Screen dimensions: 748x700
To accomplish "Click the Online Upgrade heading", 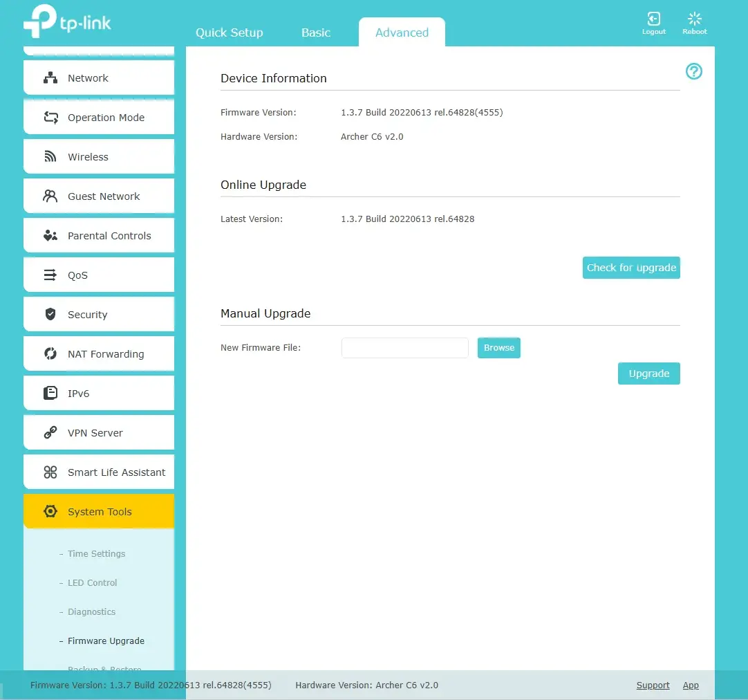I will coord(263,185).
